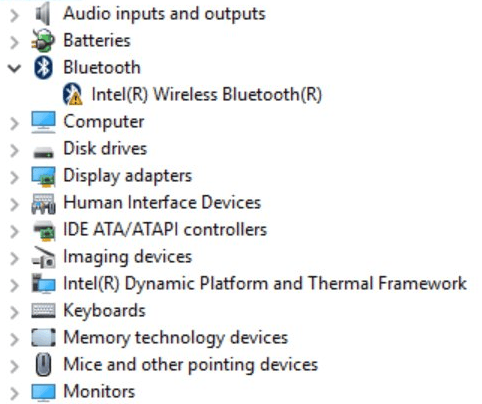
Task: Click the Bluetooth logo icon
Action: pyautogui.click(x=43, y=67)
